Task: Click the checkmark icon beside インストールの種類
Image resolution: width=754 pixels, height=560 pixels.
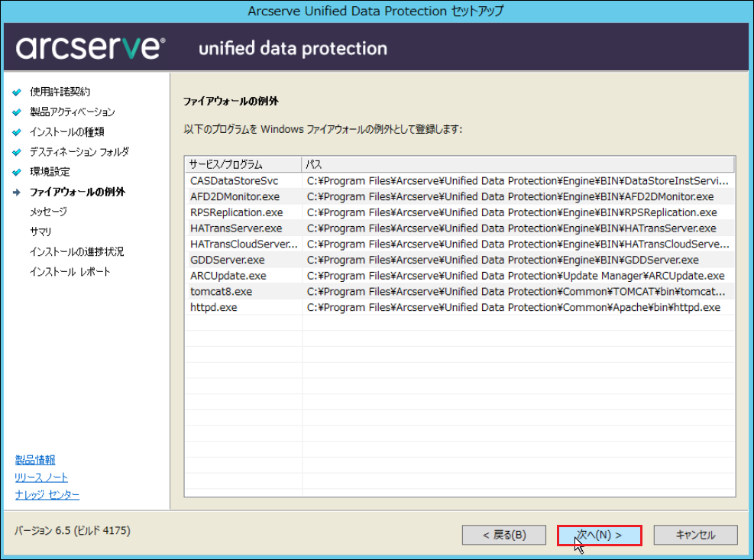Action: (x=17, y=132)
